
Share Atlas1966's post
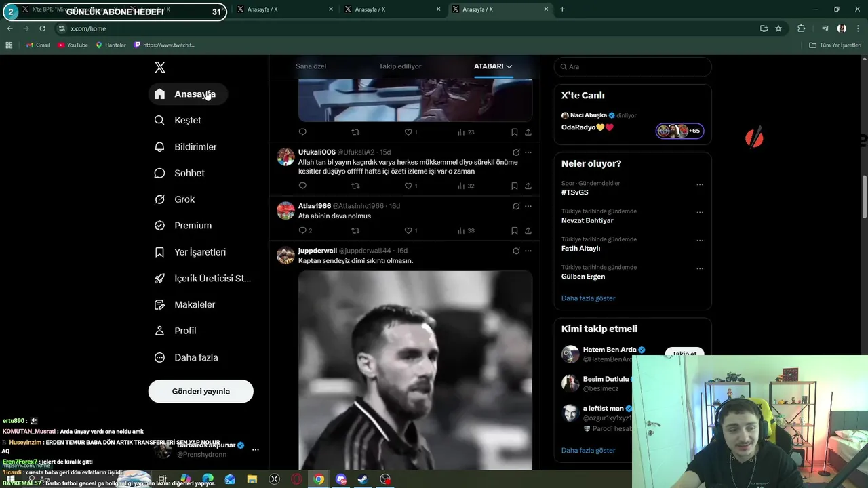click(528, 230)
